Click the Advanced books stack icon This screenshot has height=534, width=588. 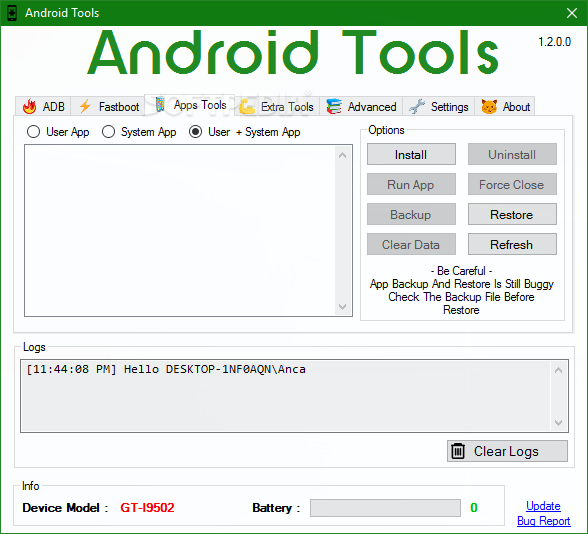click(x=334, y=106)
